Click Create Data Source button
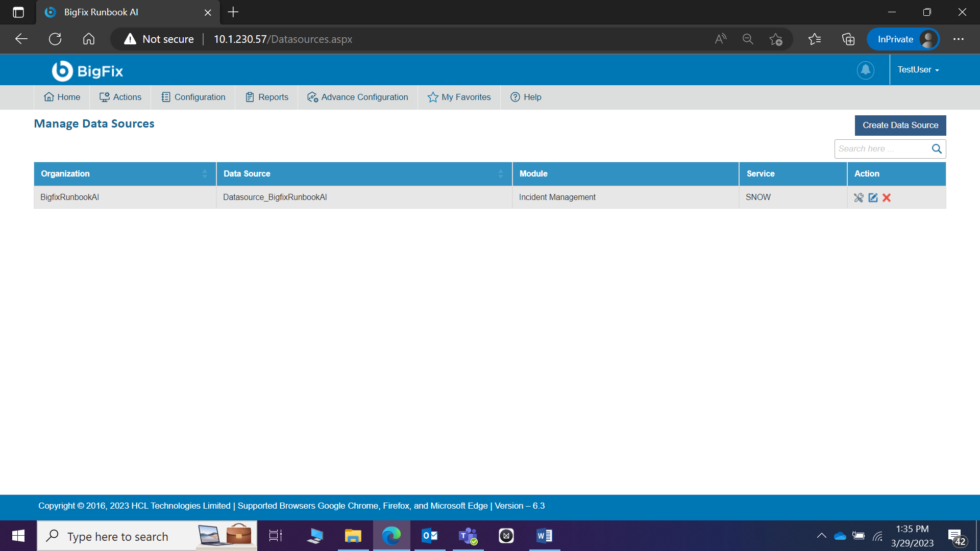Viewport: 980px width, 551px height. point(900,126)
